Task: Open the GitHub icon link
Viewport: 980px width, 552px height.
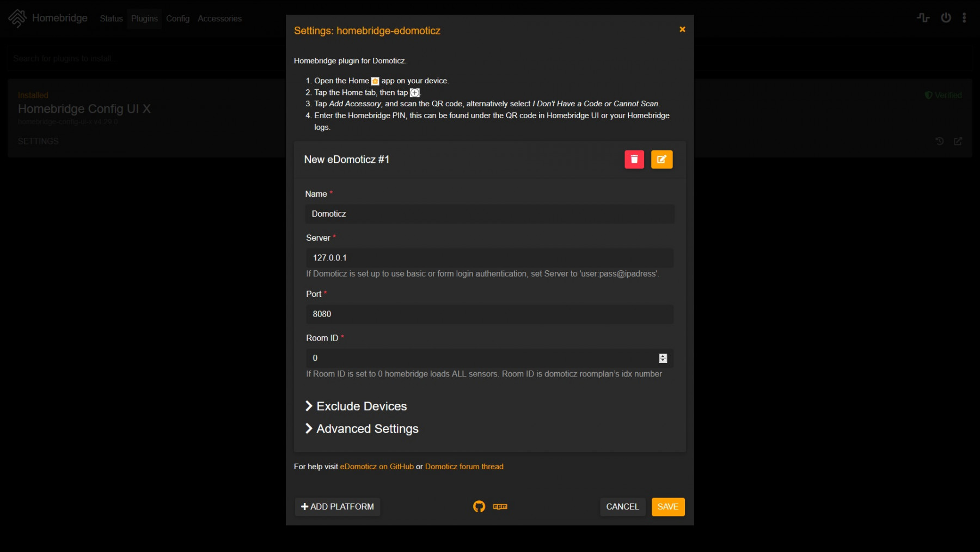Action: (479, 507)
